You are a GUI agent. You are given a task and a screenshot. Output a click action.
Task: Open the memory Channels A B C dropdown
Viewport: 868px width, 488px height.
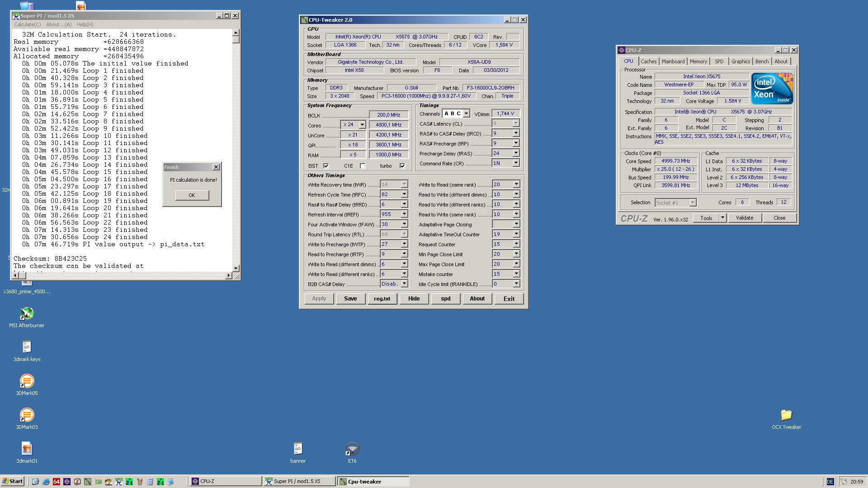coord(466,114)
